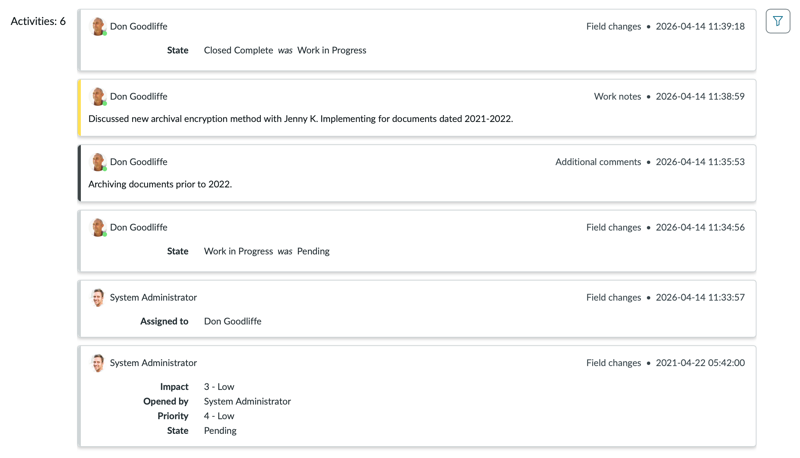Select the Closed Complete state value
Viewport: 800px width, 458px height.
click(x=238, y=50)
